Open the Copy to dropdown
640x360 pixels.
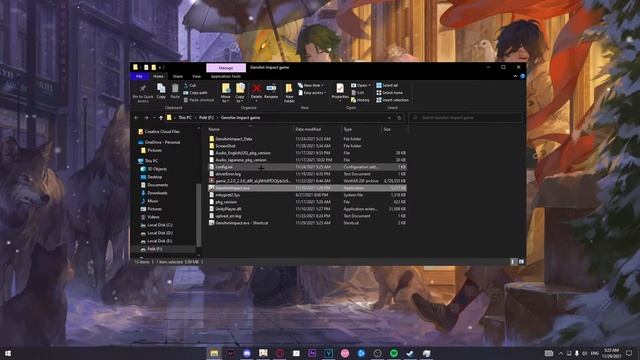tap(240, 93)
